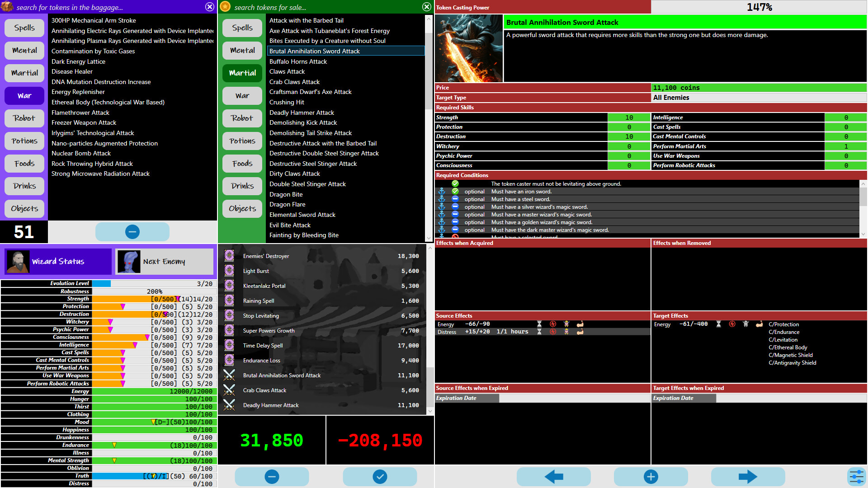
Task: Click the plus button below the token details
Action: click(651, 476)
